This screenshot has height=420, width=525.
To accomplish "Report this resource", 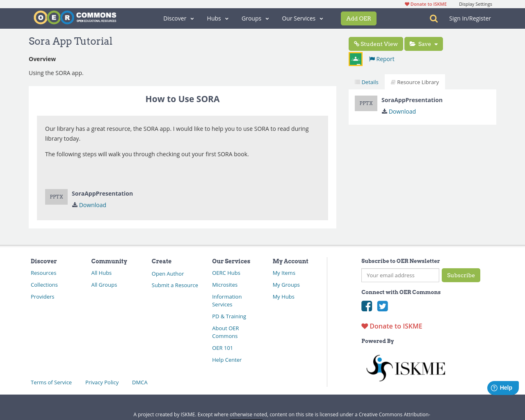I will point(382,59).
